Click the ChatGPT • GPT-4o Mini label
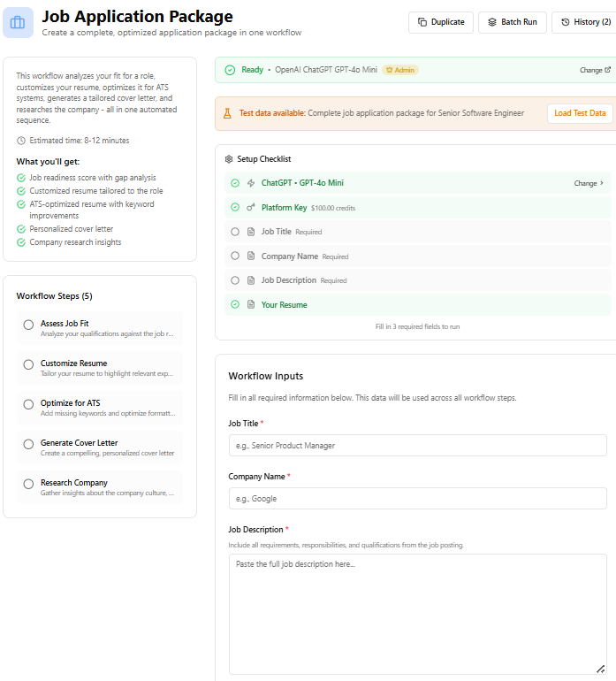 302,183
